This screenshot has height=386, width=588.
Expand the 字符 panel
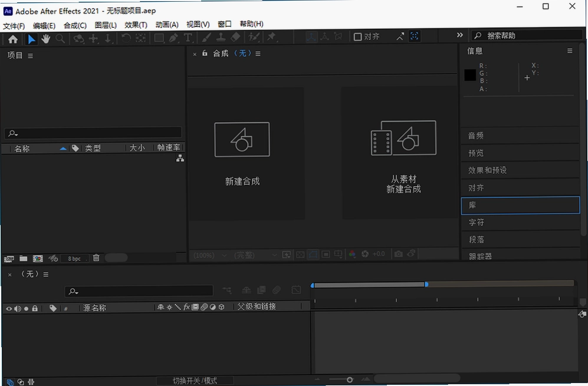[x=521, y=222]
